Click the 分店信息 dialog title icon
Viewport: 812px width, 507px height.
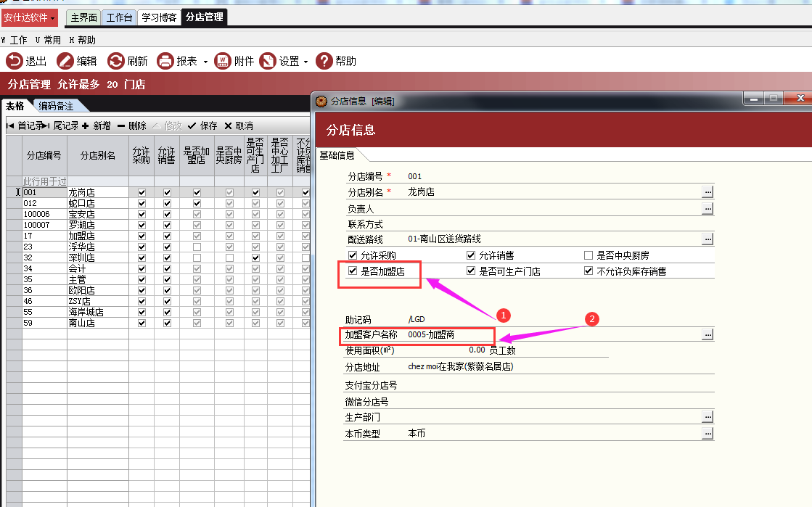[x=321, y=101]
